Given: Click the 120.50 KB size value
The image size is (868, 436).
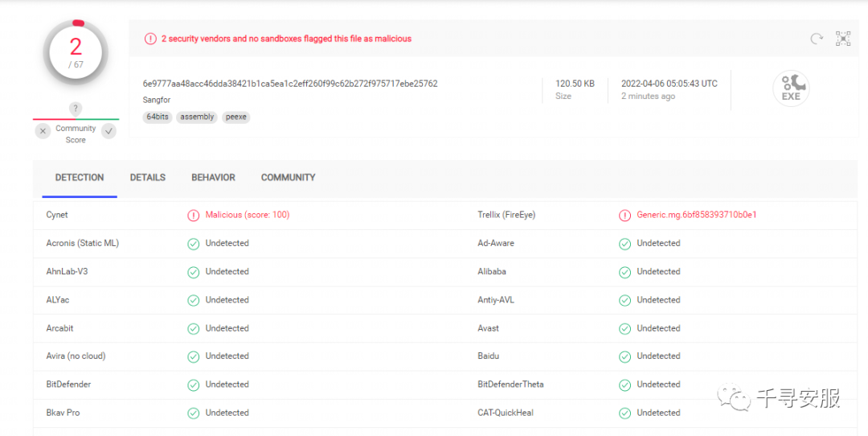Looking at the screenshot, I should coord(575,84).
